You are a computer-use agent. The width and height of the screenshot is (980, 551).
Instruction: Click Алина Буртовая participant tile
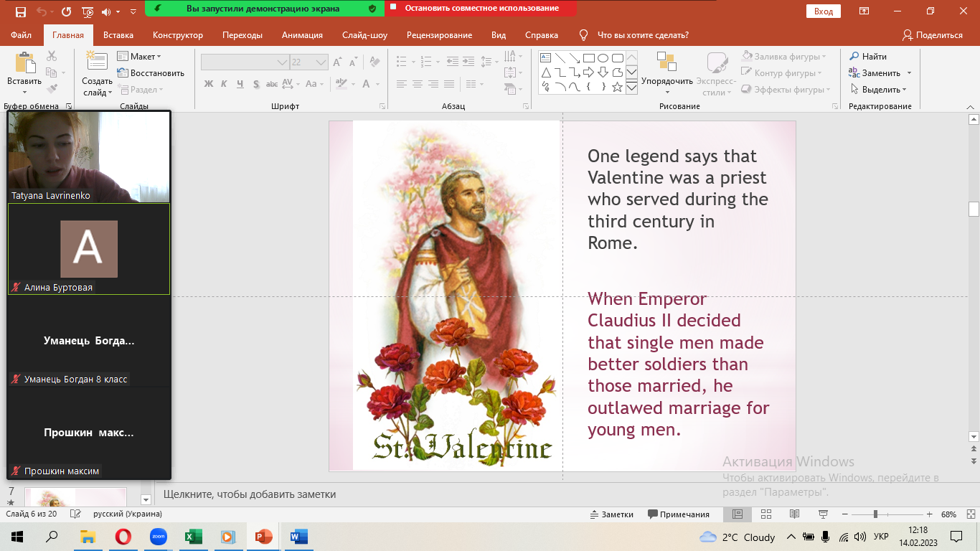(89, 249)
